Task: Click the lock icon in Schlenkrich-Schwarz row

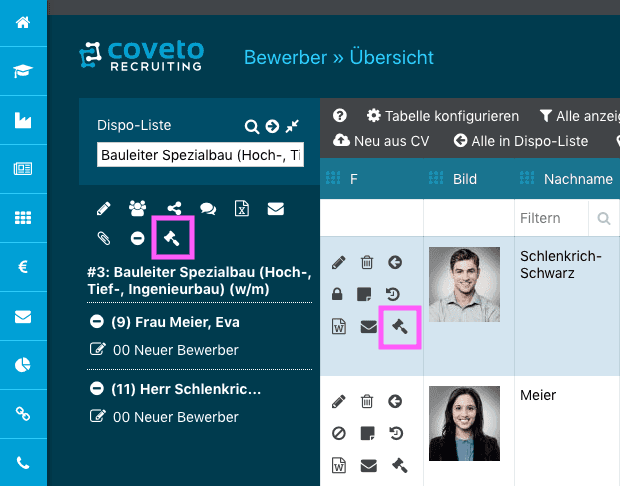Action: coord(337,294)
